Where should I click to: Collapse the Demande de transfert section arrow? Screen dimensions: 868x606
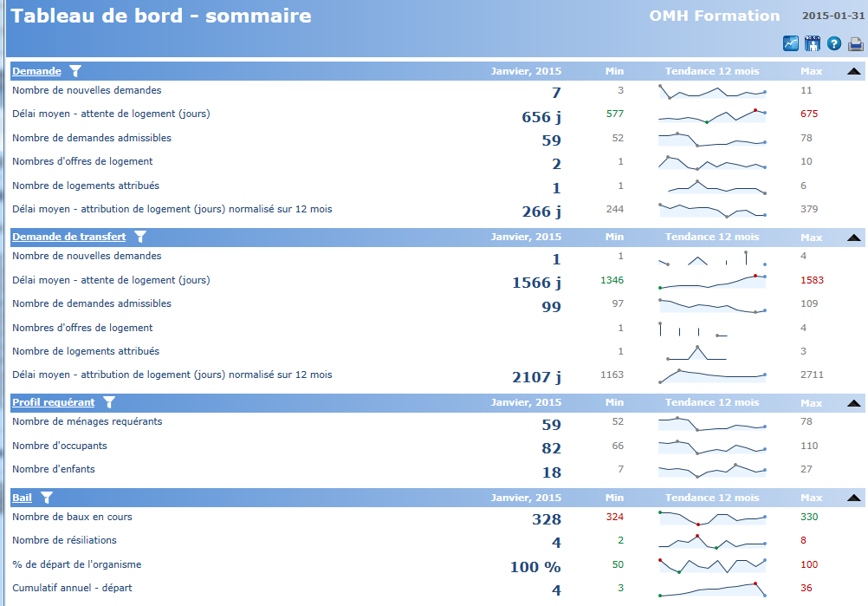(x=854, y=238)
